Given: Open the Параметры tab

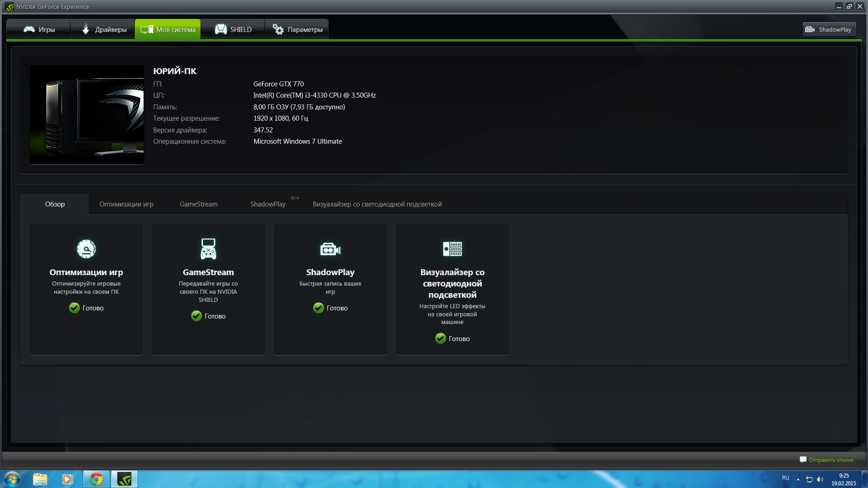Looking at the screenshot, I should 297,29.
